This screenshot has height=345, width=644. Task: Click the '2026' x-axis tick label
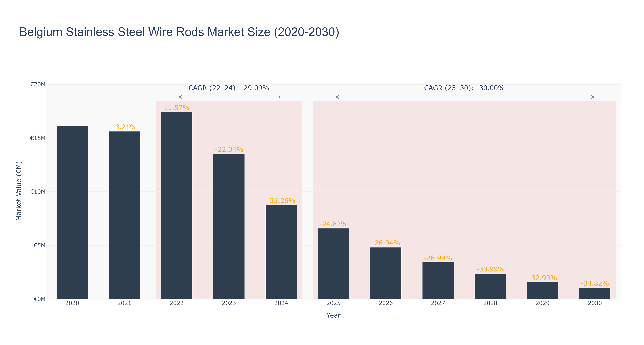pos(385,303)
